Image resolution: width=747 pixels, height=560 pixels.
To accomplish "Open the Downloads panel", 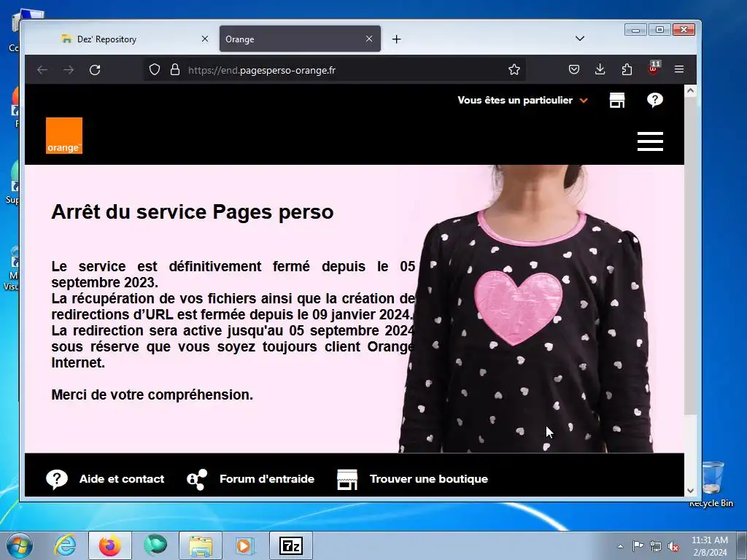I will (x=600, y=69).
